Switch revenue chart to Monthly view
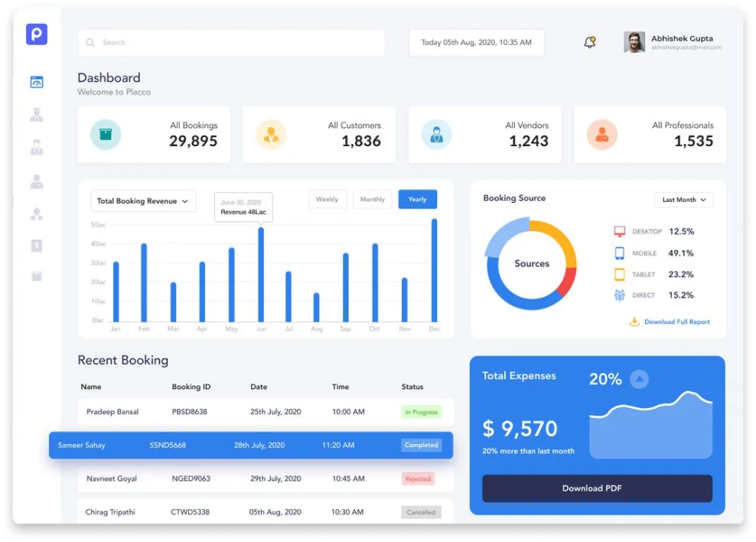The height and width of the screenshot is (542, 756). (x=373, y=199)
